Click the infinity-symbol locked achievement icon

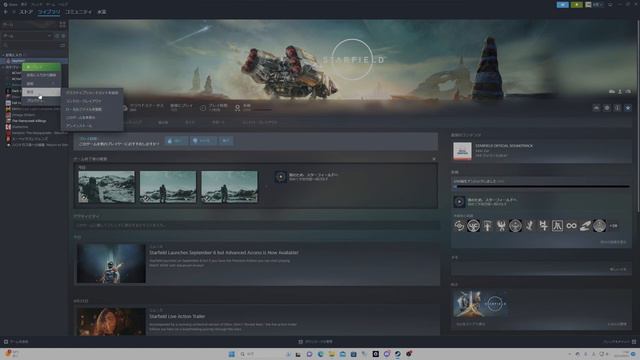571,226
